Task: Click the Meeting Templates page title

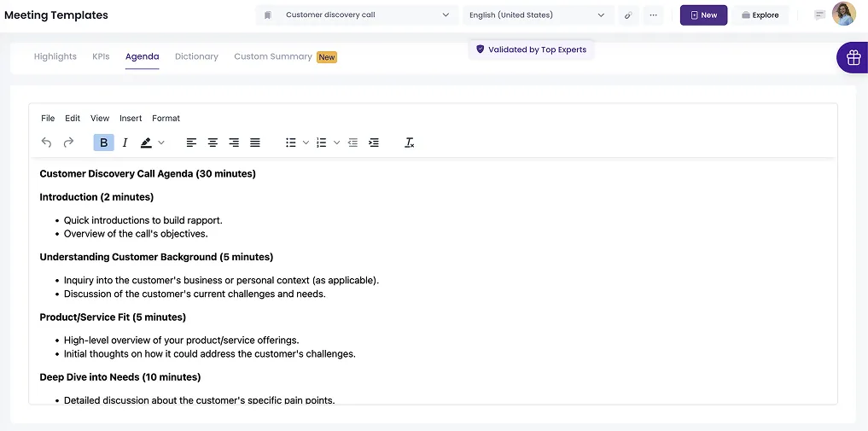Action: point(56,15)
